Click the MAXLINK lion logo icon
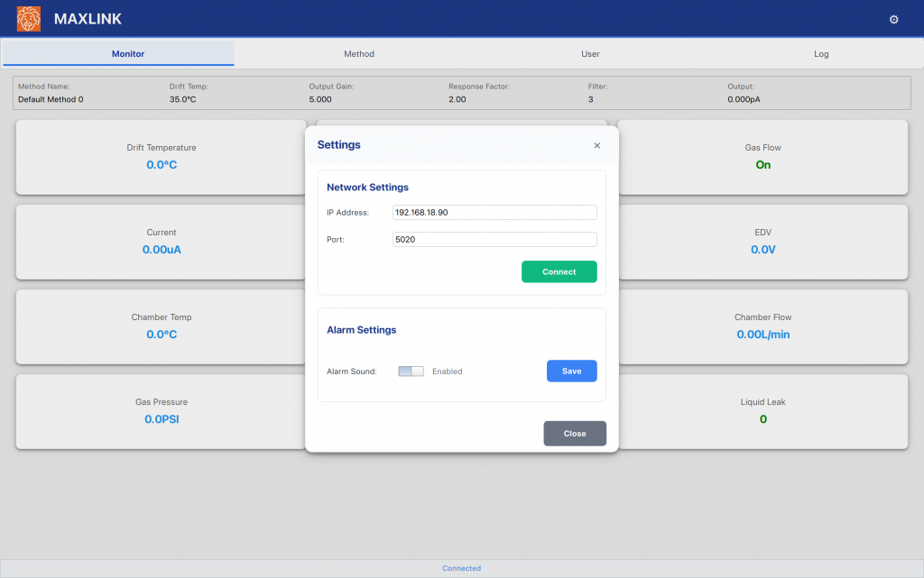 point(29,19)
